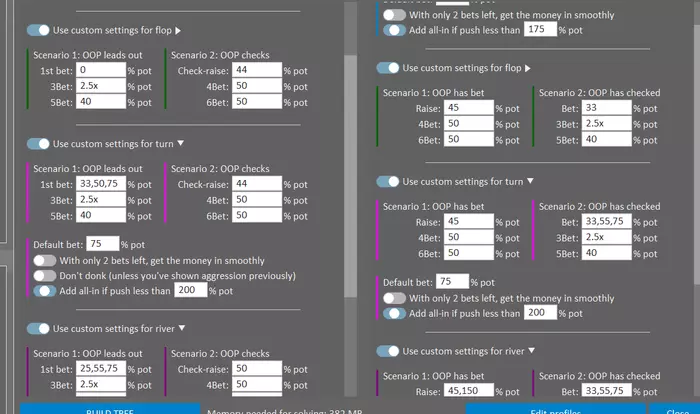Click river 1st bet field showing 25,55,75
This screenshot has height=414, width=700.
click(101, 368)
